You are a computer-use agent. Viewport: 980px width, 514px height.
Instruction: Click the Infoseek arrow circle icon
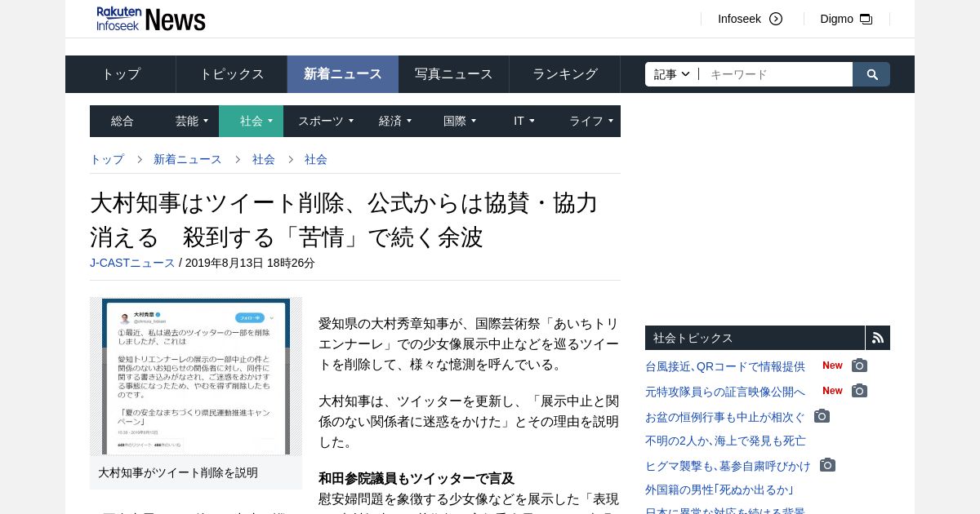coord(776,19)
